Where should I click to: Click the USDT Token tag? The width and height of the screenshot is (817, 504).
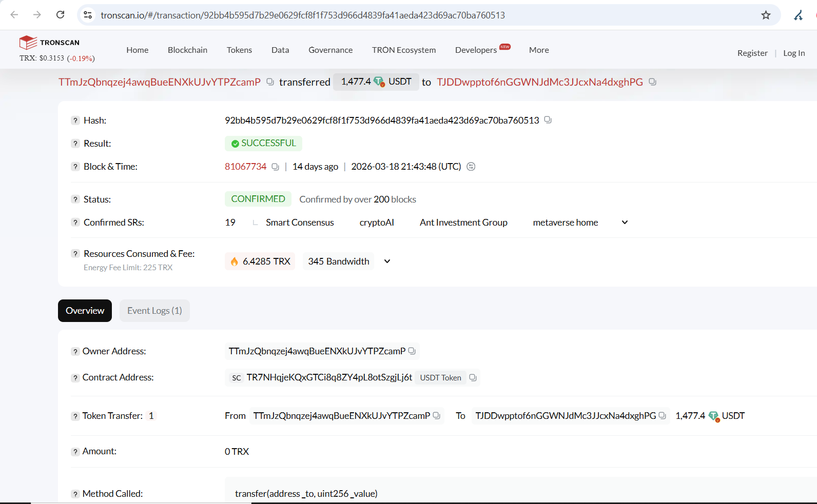click(440, 378)
